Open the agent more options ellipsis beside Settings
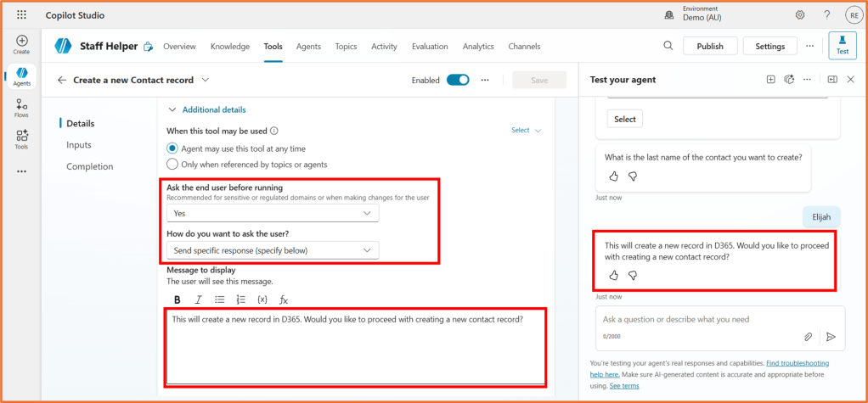This screenshot has width=868, height=403. click(x=810, y=46)
